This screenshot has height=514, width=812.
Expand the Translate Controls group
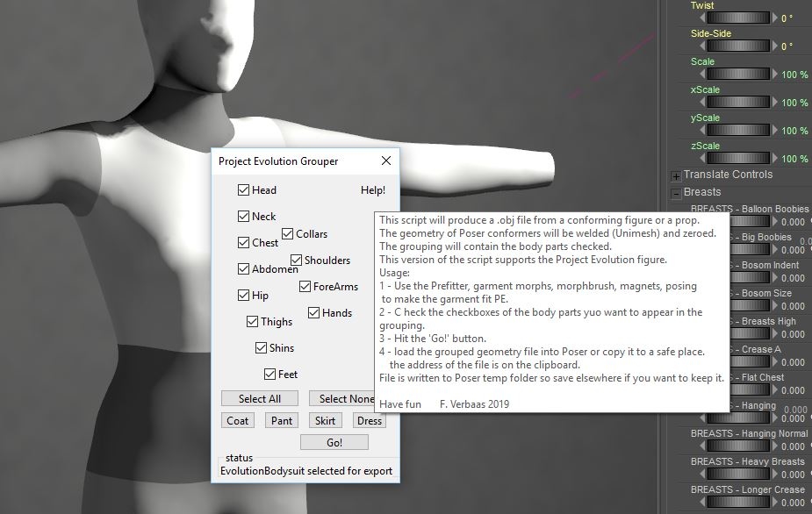point(676,176)
